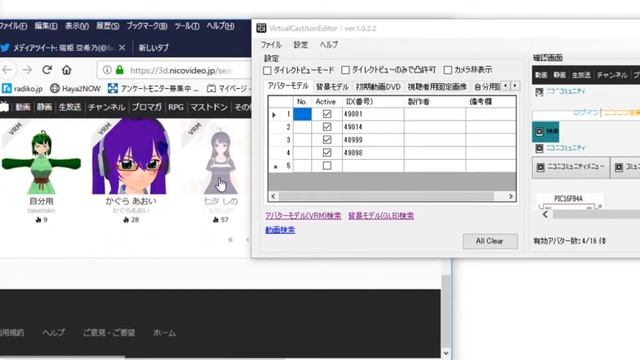The width and height of the screenshot is (640, 360).
Task: Open 新しいタブ tab in Firefox
Action: [153, 48]
